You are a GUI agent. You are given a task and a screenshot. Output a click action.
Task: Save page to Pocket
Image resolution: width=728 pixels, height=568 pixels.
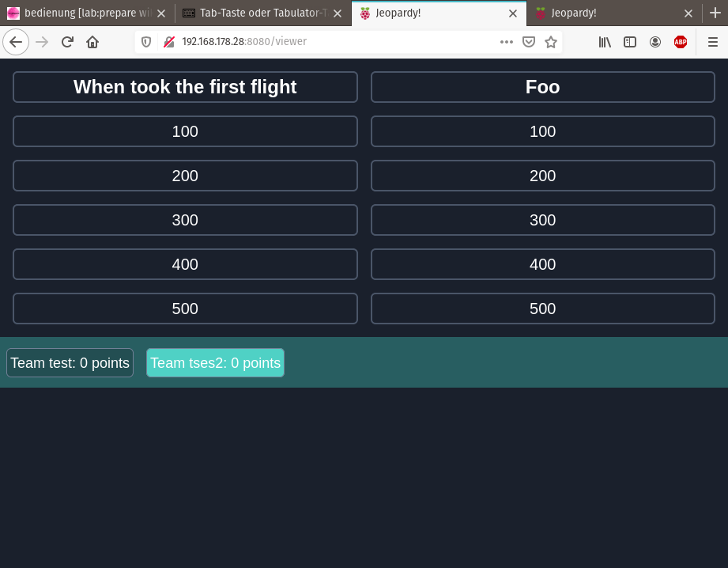click(529, 42)
